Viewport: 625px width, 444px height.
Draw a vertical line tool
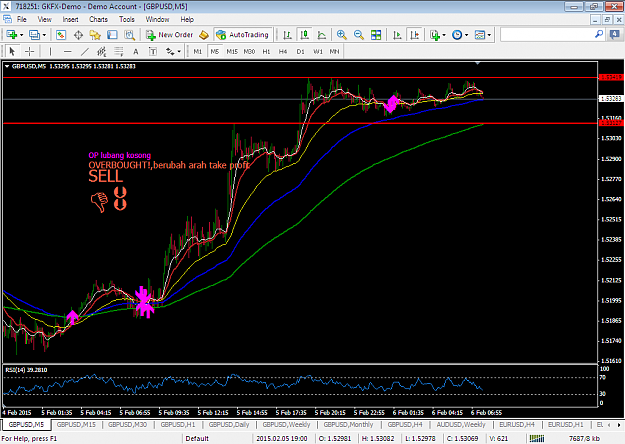tap(50, 51)
